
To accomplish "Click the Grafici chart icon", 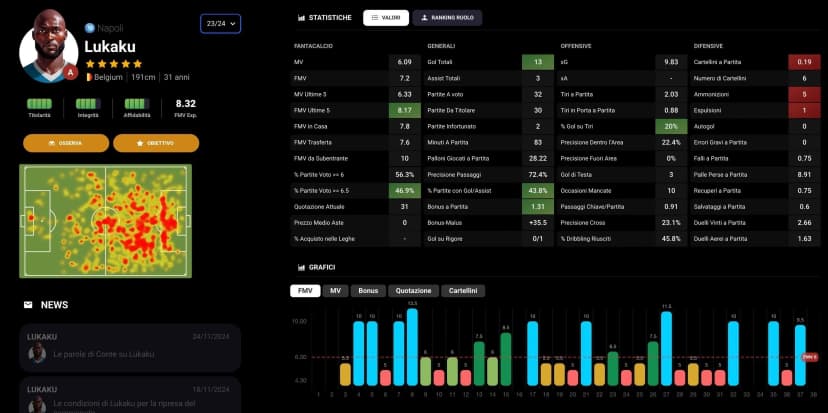I will coord(302,267).
